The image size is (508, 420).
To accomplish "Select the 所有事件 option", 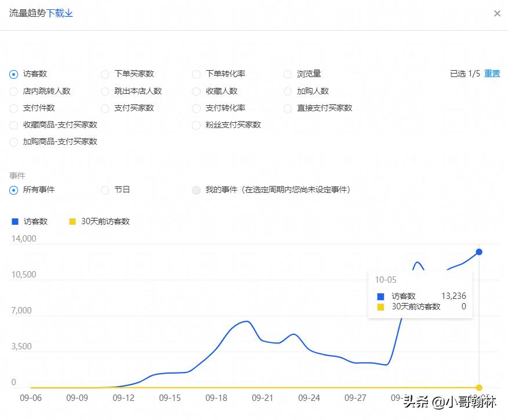I will click(13, 190).
